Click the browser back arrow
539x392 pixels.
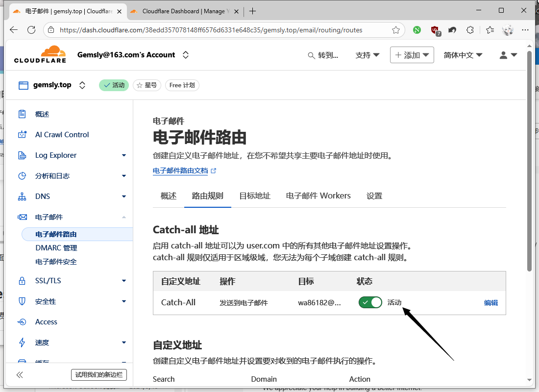pyautogui.click(x=14, y=30)
